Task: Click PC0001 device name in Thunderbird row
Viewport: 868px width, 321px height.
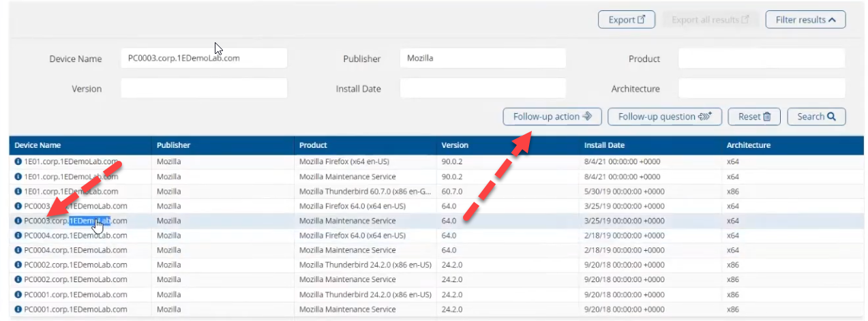Action: [x=76, y=294]
